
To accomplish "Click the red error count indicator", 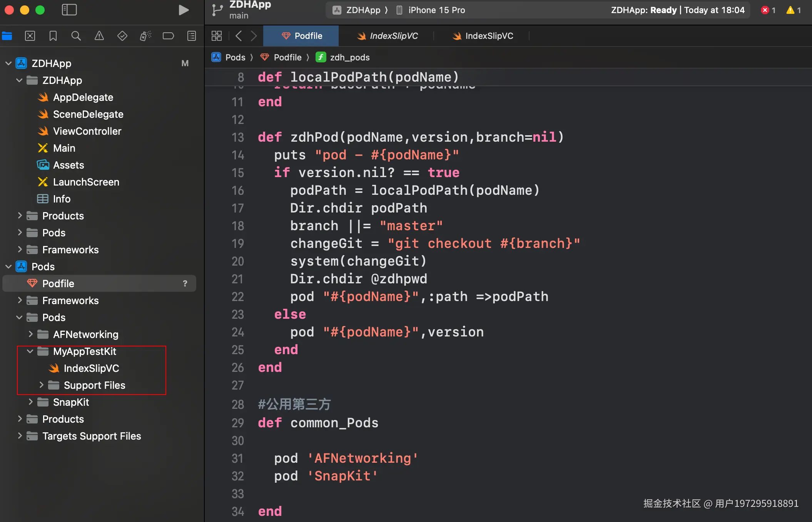I will [768, 10].
